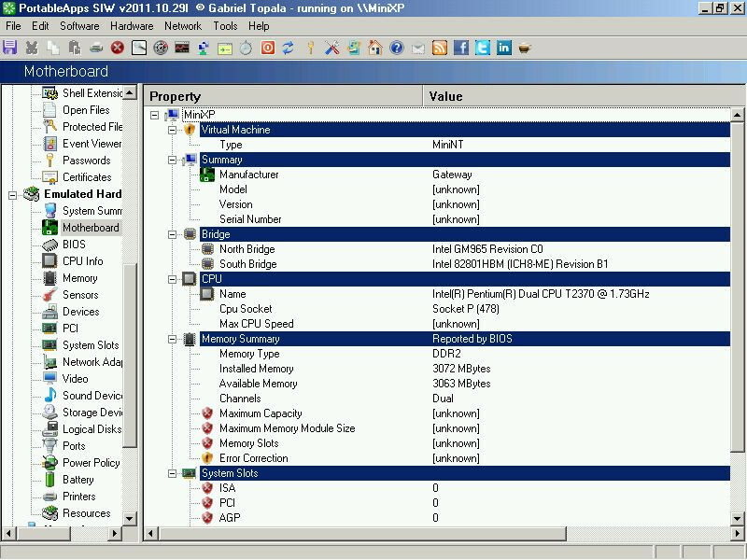Open the blue question mark help icon
The height and width of the screenshot is (560, 747).
pyautogui.click(x=396, y=48)
